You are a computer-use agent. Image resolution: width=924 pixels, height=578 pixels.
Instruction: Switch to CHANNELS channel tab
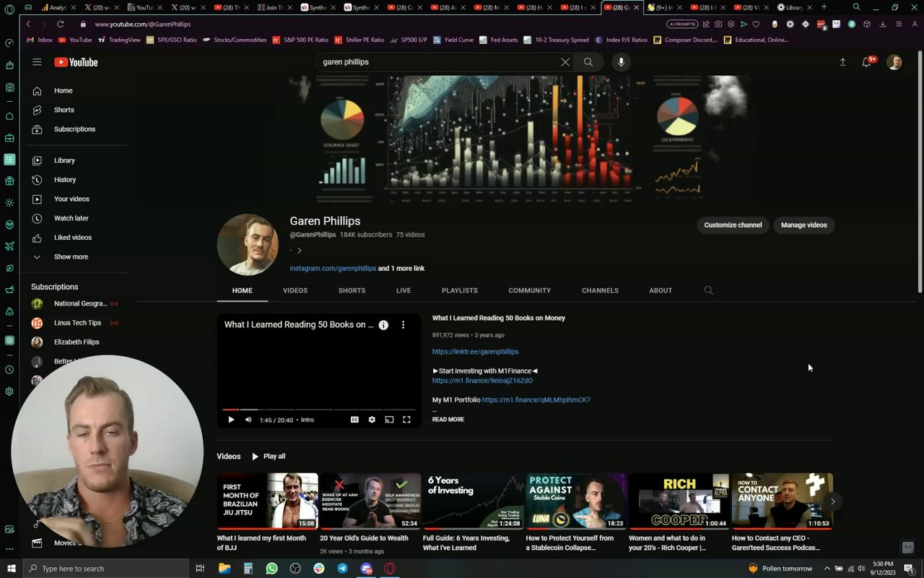click(600, 290)
